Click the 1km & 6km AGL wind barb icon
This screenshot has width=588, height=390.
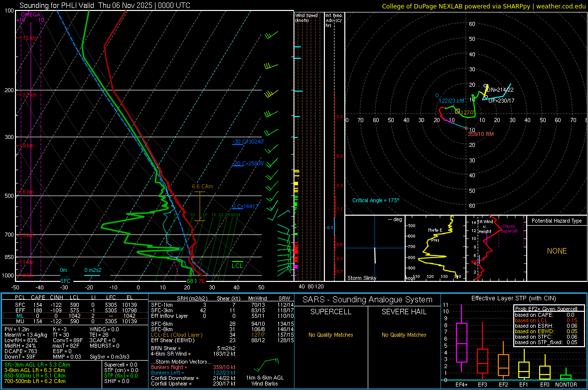point(266,365)
